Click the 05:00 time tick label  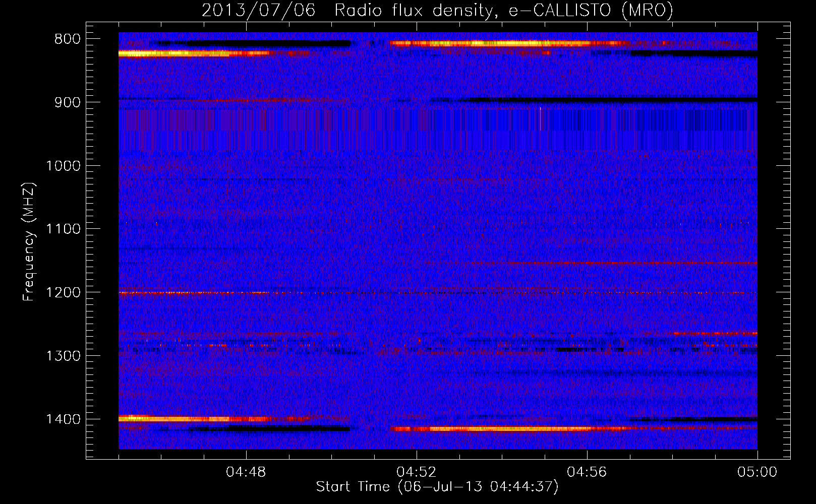click(x=757, y=472)
